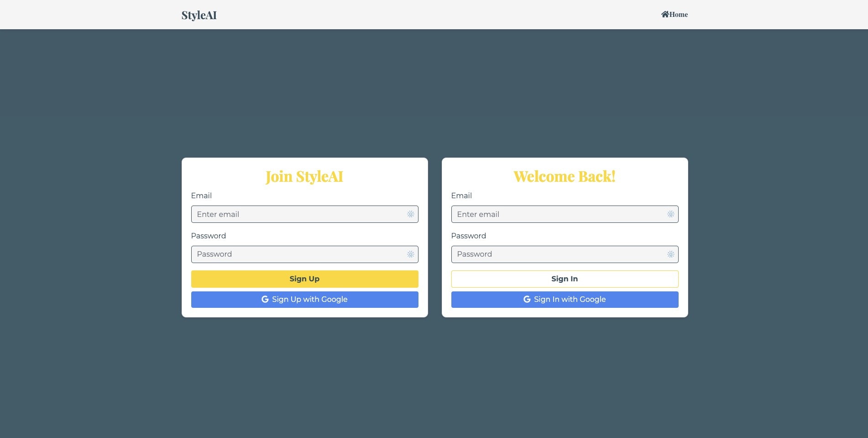This screenshot has height=438, width=868.
Task: Click the Password label in Join StyleAI card
Action: (x=209, y=236)
